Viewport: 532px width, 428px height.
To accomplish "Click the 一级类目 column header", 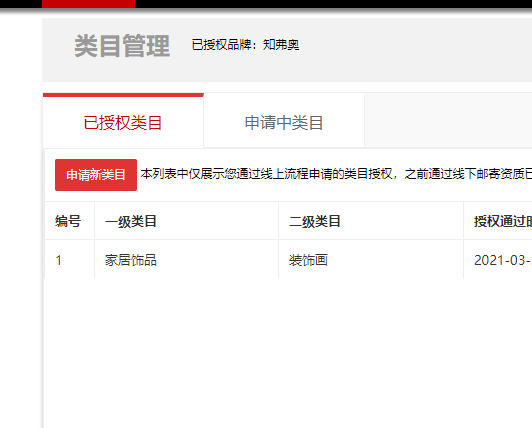I will point(131,221).
